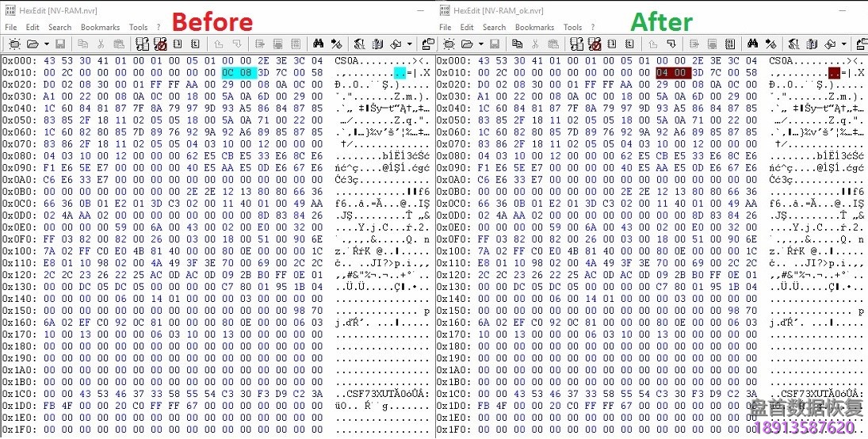Image resolution: width=868 pixels, height=439 pixels.
Task: Open the File menu in the NV-RAM.nvr window
Action: point(11,27)
